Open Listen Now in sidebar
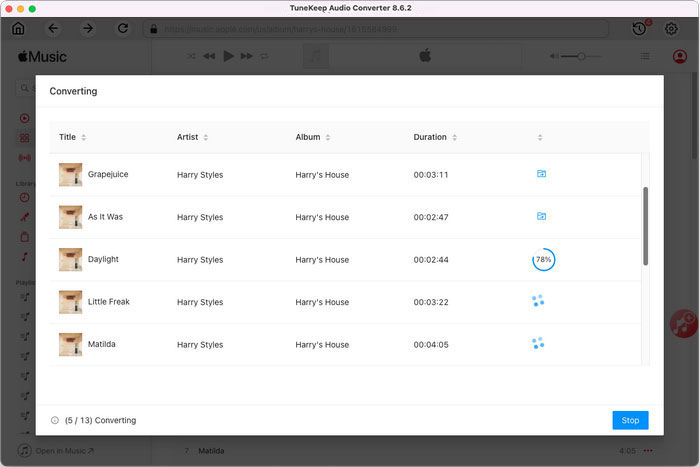The width and height of the screenshot is (700, 467). pyautogui.click(x=25, y=118)
